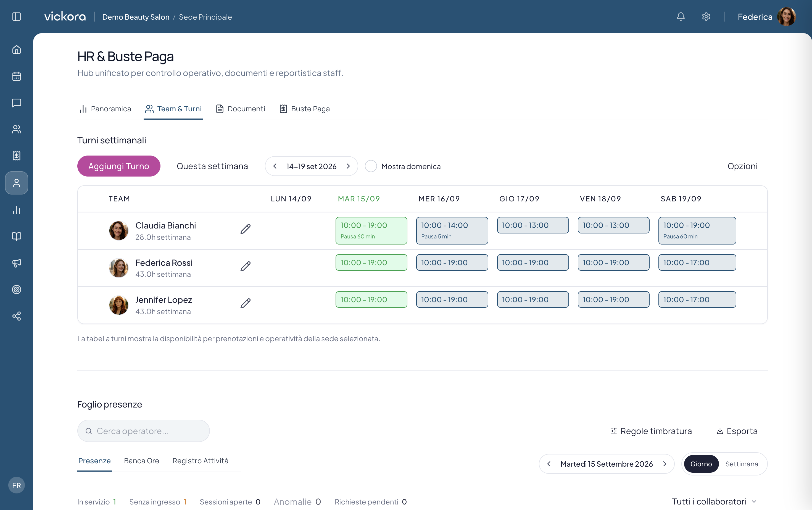Open chat messages sidebar icon
Viewport: 812px width, 510px height.
[17, 103]
